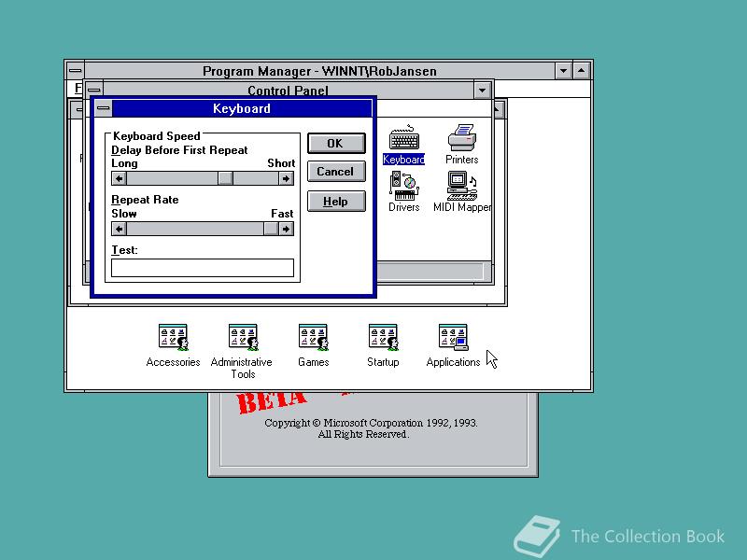747x560 pixels.
Task: Open the Program Manager system menu
Action: pyautogui.click(x=76, y=71)
